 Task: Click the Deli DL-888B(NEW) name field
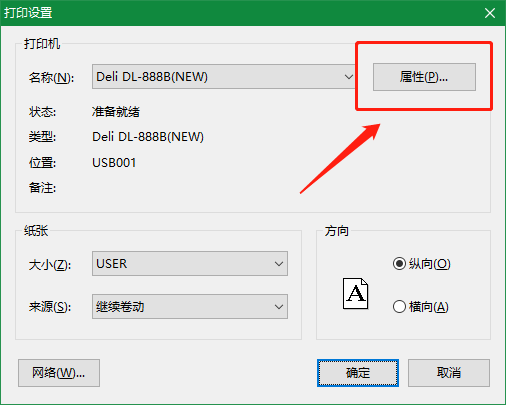tap(223, 77)
